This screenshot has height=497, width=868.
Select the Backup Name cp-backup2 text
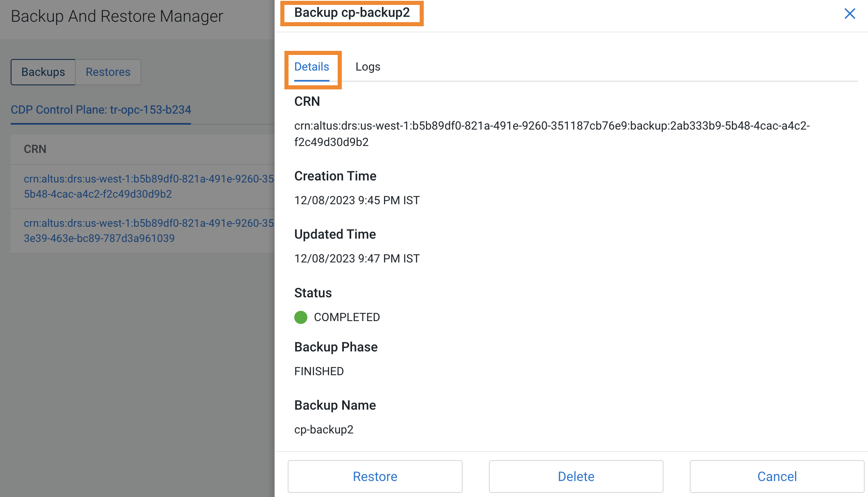(x=324, y=429)
